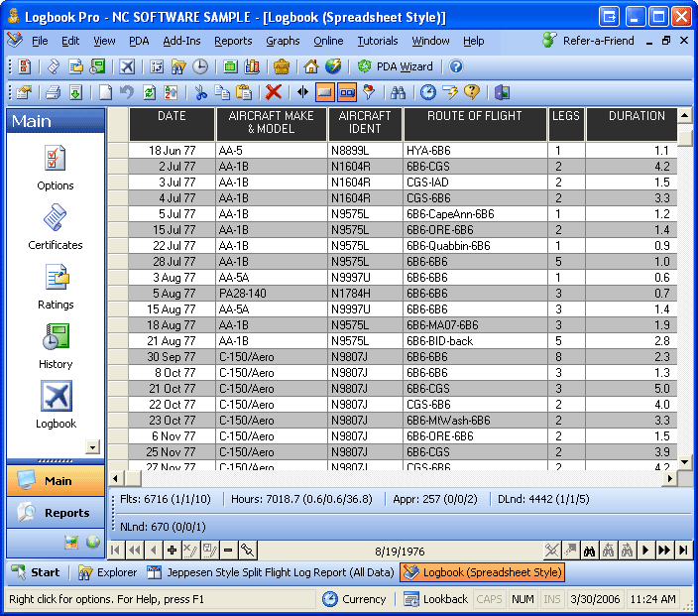Image resolution: width=698 pixels, height=616 pixels.
Task: Toggle the second orange highlighted view button
Action: click(347, 92)
